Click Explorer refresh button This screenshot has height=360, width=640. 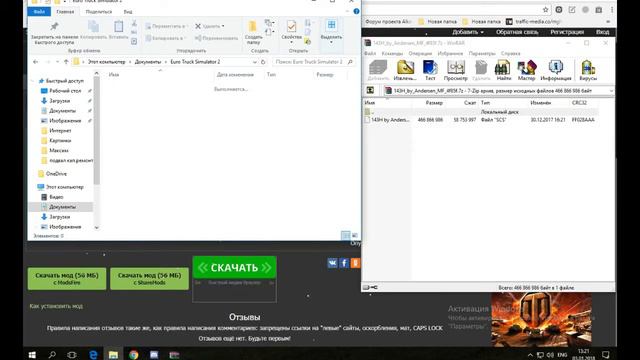coord(263,62)
